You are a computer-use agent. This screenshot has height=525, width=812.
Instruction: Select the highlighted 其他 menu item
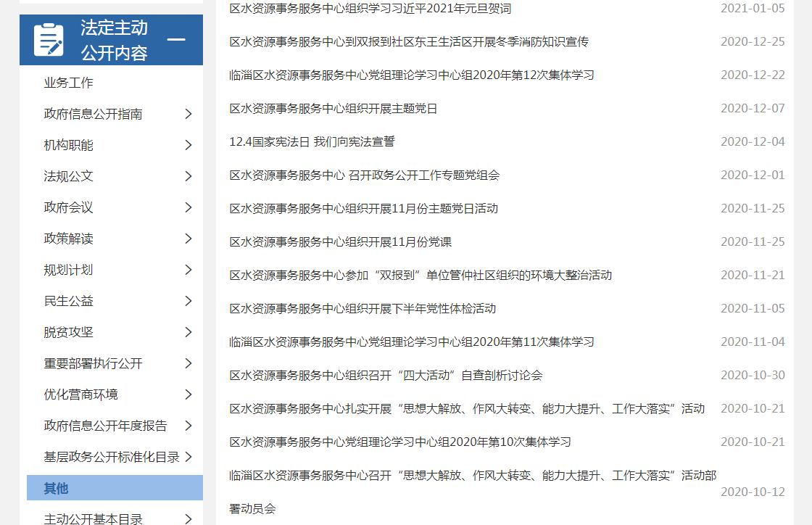[x=56, y=488]
